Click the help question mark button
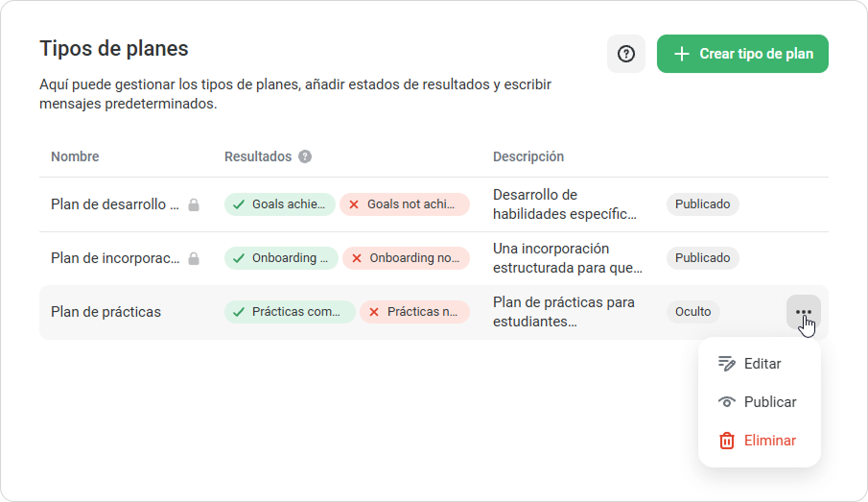This screenshot has height=502, width=868. point(626,54)
